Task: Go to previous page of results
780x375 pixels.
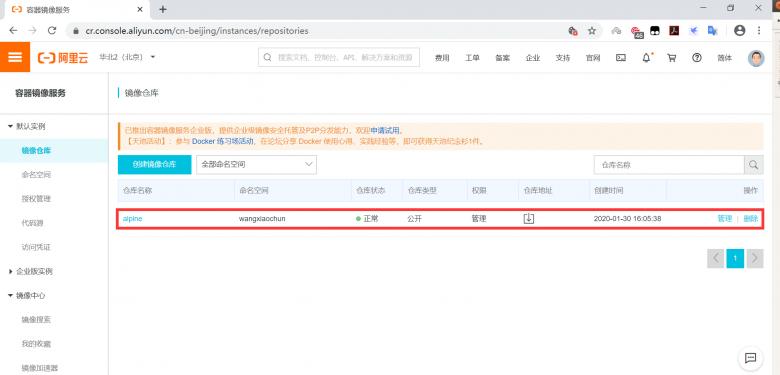Action: point(716,258)
